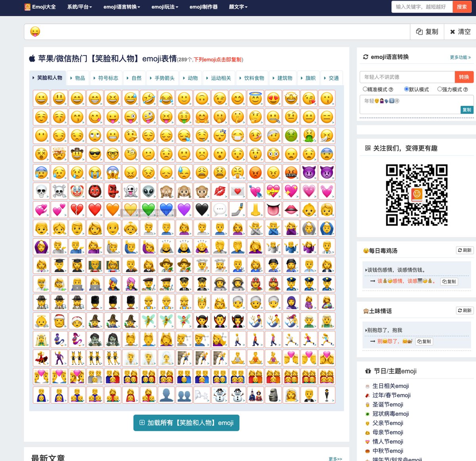This screenshot has height=461, width=476.
Task: Switch to 自然 tab
Action: pos(134,78)
